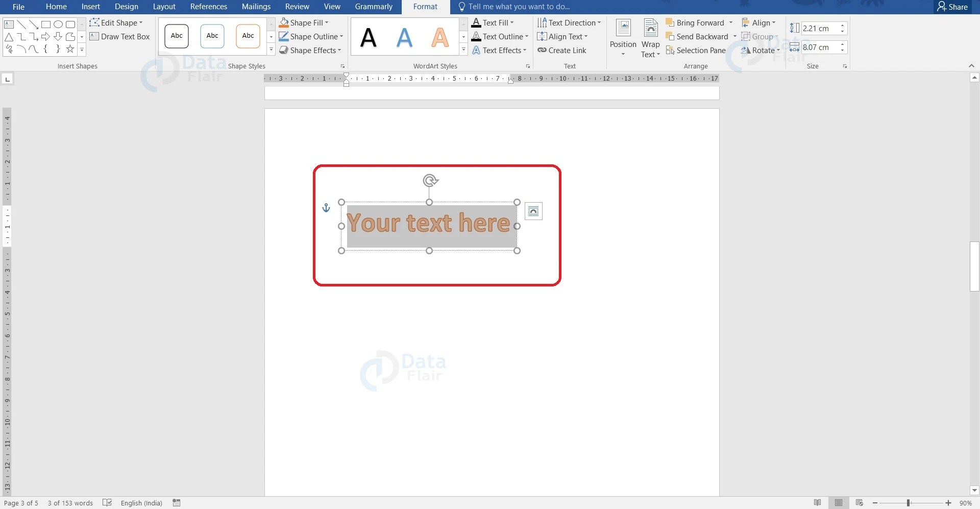This screenshot has width=980, height=509.
Task: Enable Web Layout view
Action: point(859,503)
